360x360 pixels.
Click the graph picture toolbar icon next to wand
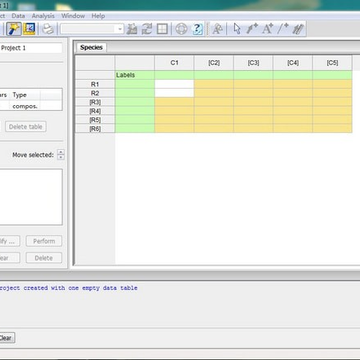pos(29,29)
